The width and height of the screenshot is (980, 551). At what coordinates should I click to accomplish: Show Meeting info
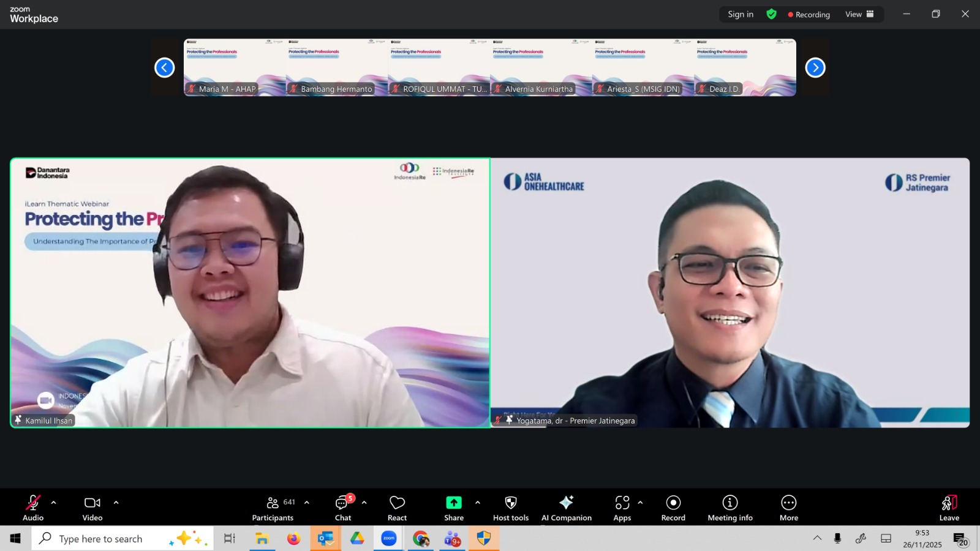[729, 508]
